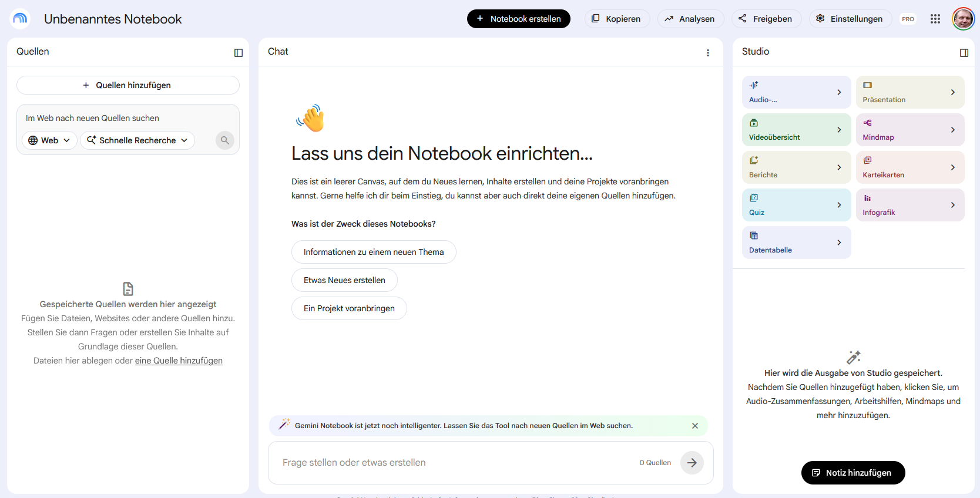This screenshot has height=498, width=980.
Task: Click the '0 Quellen' counter
Action: 655,463
